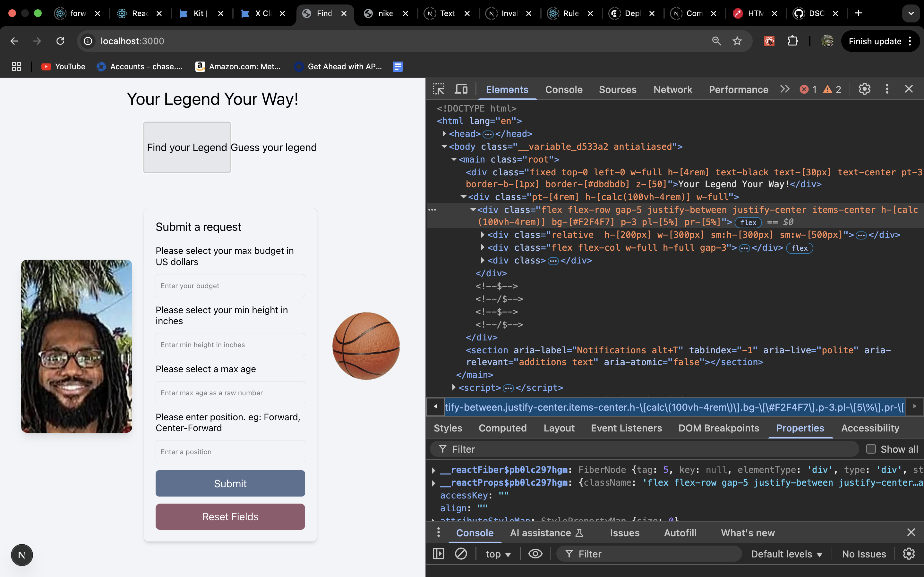The image size is (924, 577).
Task: Bookmark this page with star icon
Action: point(737,41)
